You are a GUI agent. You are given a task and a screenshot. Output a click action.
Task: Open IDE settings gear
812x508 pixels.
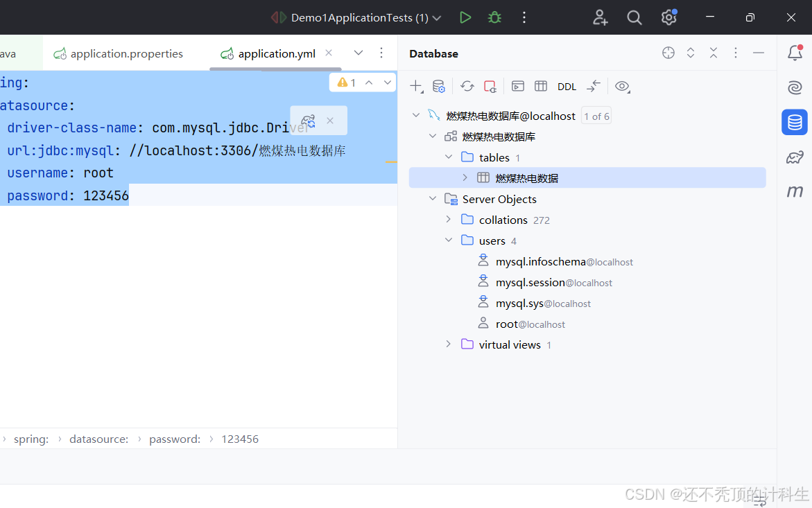[x=668, y=17]
